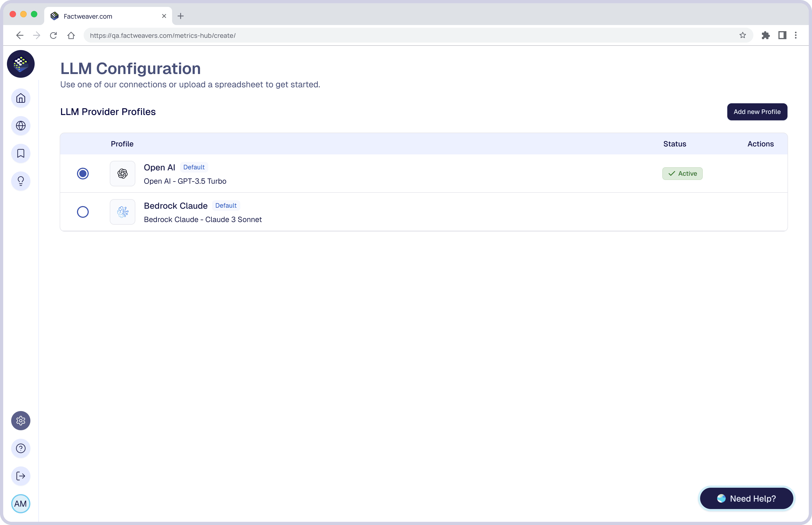Close the Factweaver.com tab
The width and height of the screenshot is (812, 525).
click(164, 16)
